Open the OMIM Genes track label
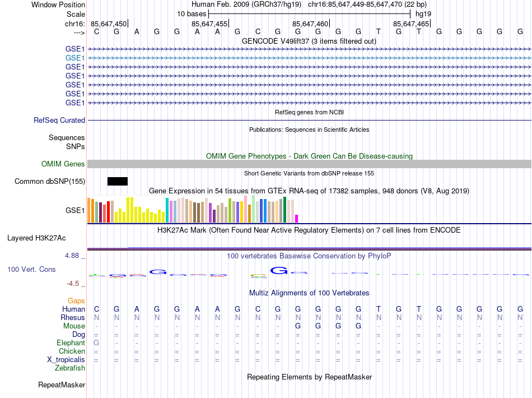Screen dimensions: 532x398 coord(63,164)
